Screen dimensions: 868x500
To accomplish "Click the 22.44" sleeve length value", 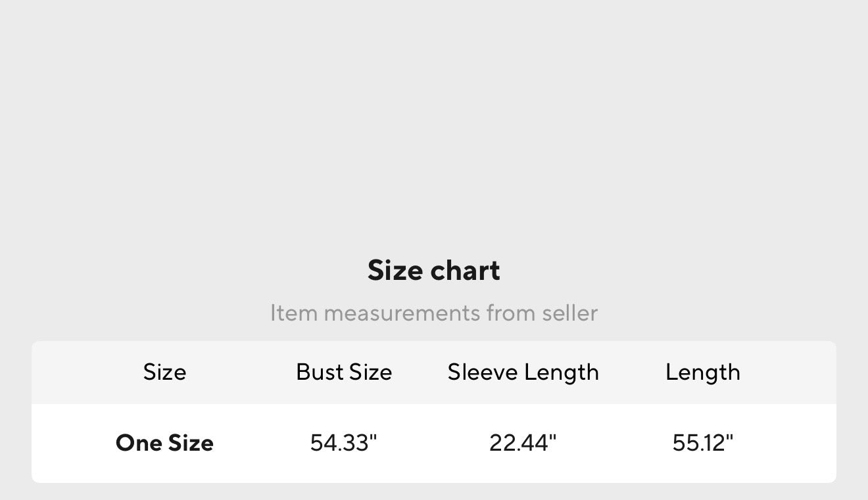I will [523, 443].
